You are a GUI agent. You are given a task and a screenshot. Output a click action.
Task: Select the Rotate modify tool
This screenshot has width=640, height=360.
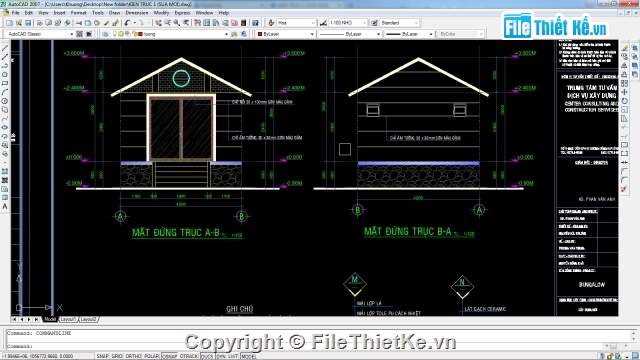(624, 101)
